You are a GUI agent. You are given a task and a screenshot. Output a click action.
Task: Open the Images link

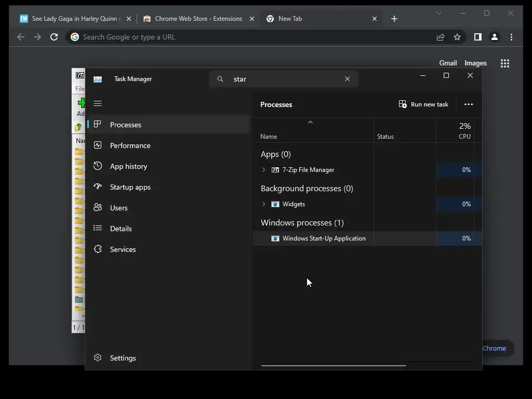(x=475, y=63)
